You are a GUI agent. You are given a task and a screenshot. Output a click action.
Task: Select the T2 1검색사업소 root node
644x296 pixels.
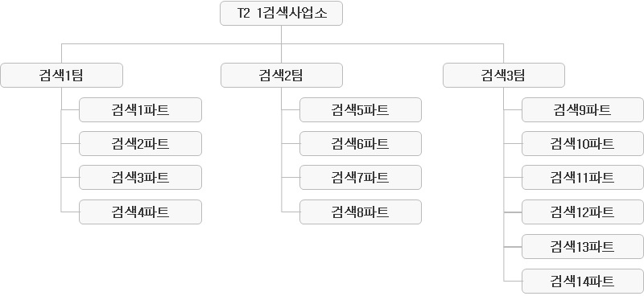tap(281, 14)
